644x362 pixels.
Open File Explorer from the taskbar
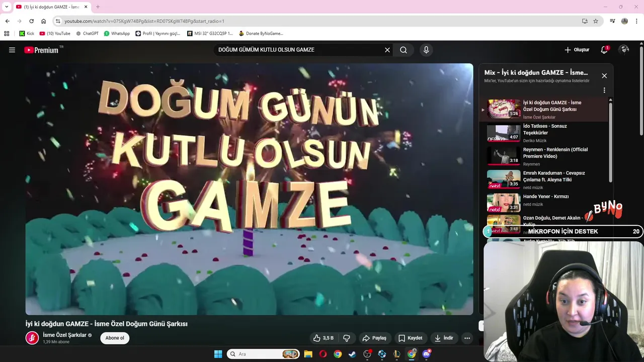coord(308,354)
